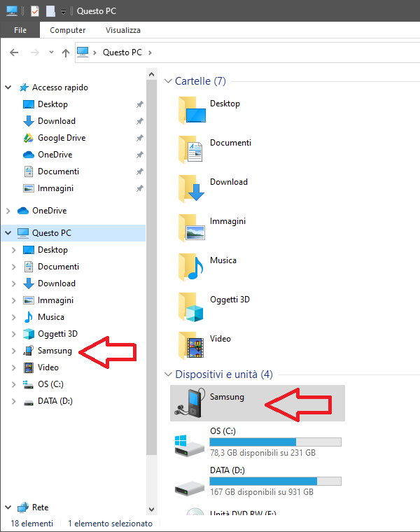
Task: Select OS (C:) in the navigation tree
Action: (50, 384)
